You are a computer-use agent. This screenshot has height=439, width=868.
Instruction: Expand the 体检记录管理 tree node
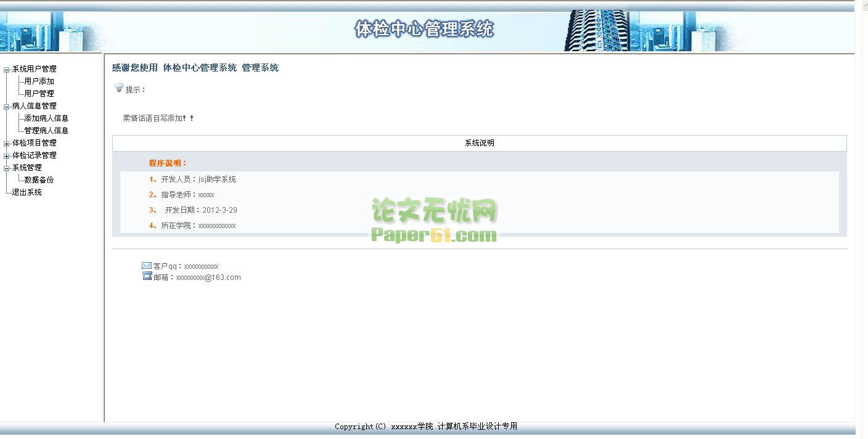click(x=7, y=156)
